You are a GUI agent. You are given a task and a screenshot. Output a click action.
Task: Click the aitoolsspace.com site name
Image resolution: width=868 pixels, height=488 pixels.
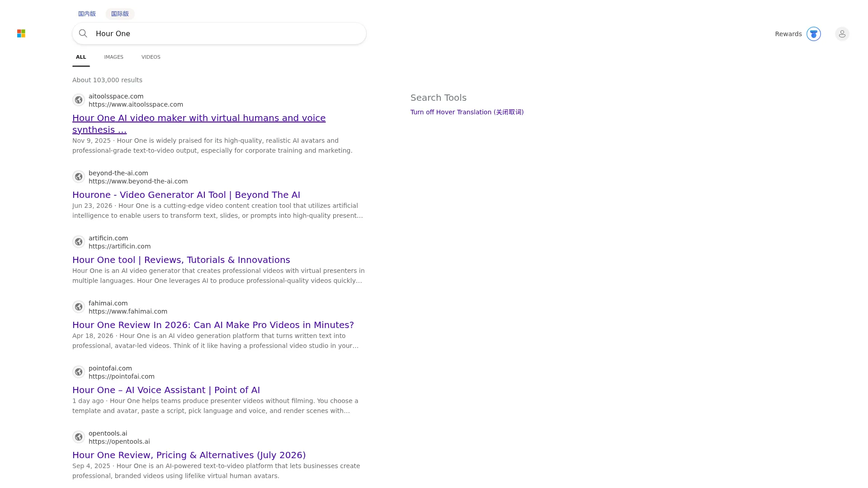116,96
